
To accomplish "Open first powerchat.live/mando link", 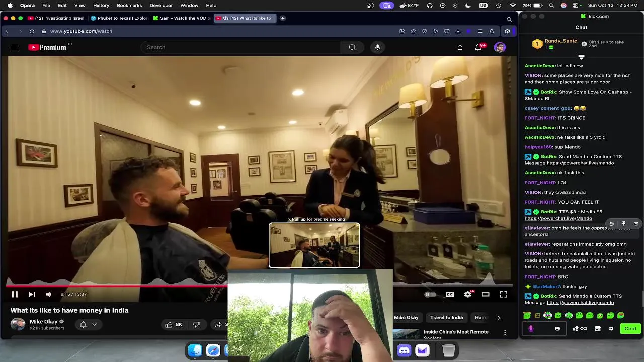I will click(x=580, y=163).
